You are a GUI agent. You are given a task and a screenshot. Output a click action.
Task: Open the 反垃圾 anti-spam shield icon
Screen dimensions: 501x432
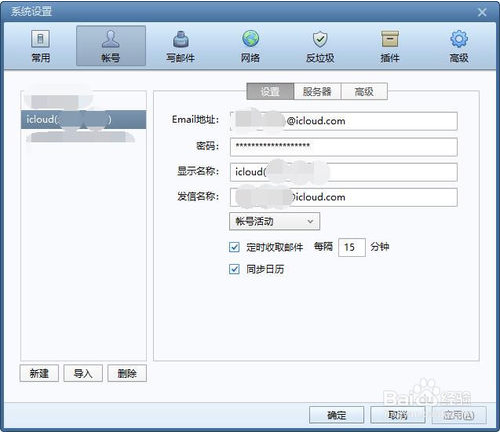pos(320,46)
